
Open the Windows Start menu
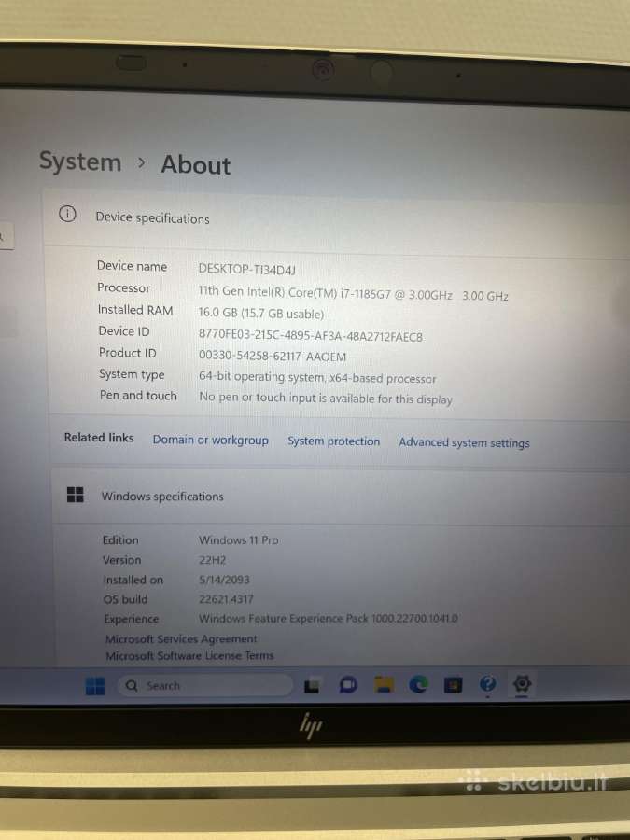[x=95, y=686]
